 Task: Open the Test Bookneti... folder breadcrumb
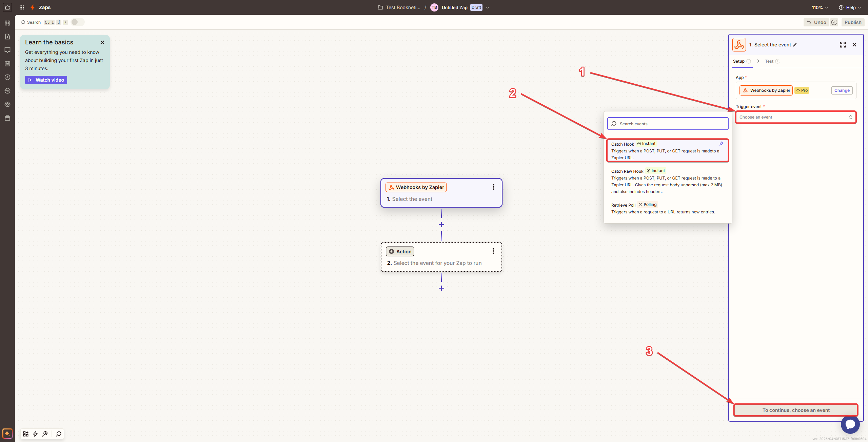tap(399, 7)
